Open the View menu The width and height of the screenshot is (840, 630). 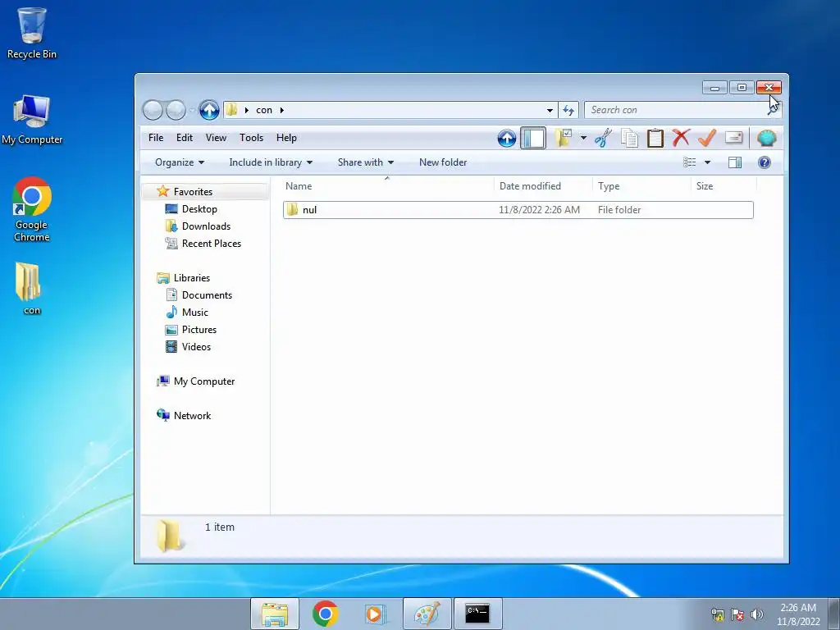(216, 138)
